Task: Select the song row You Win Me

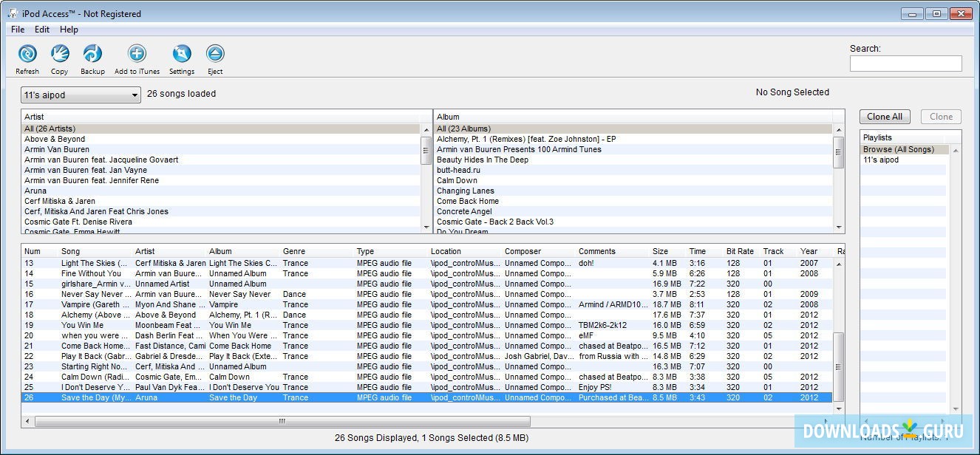Action: 82,325
